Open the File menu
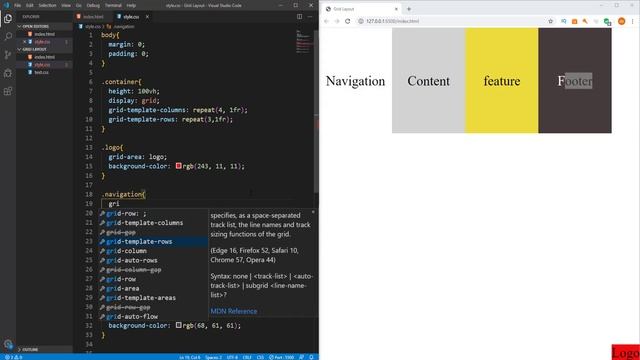 [18, 5]
